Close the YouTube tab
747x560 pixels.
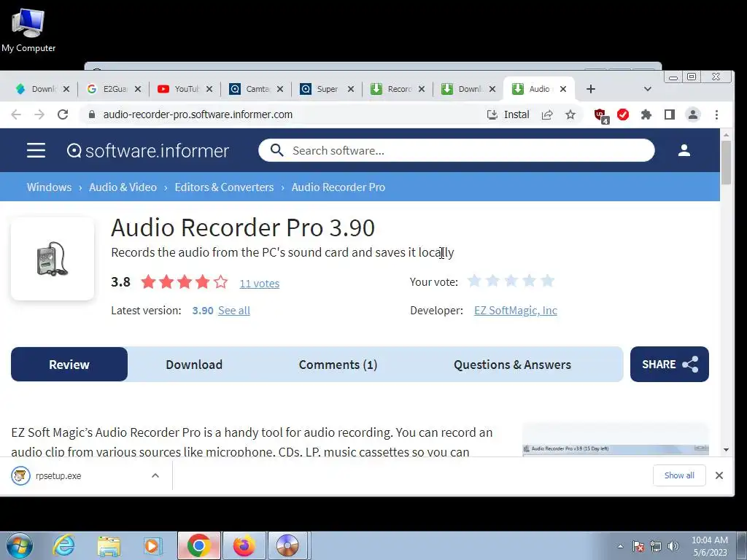coord(209,89)
